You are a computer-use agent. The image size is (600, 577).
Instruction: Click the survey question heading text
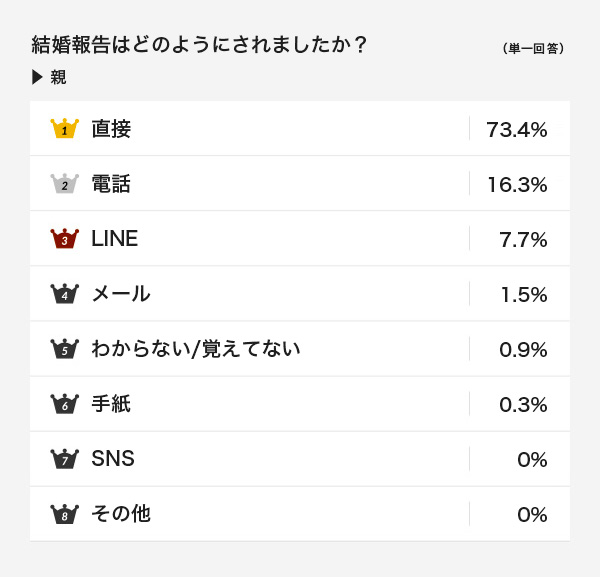coord(199,44)
